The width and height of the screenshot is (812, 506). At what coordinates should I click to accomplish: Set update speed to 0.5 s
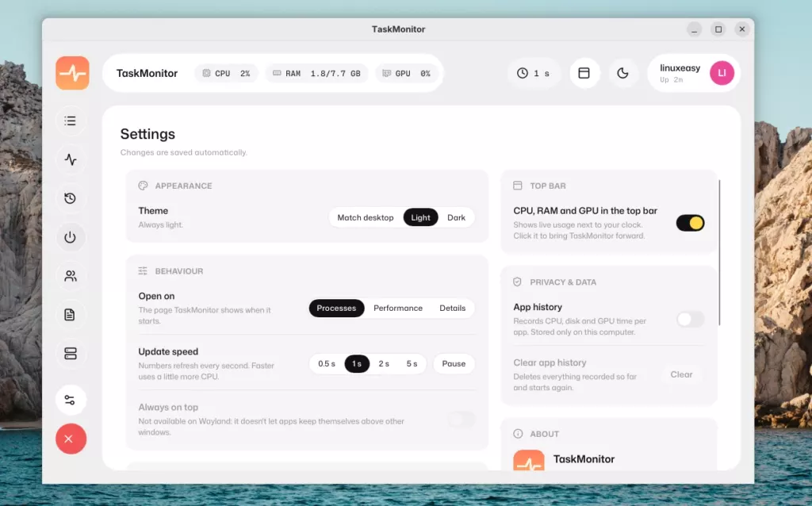coord(327,363)
